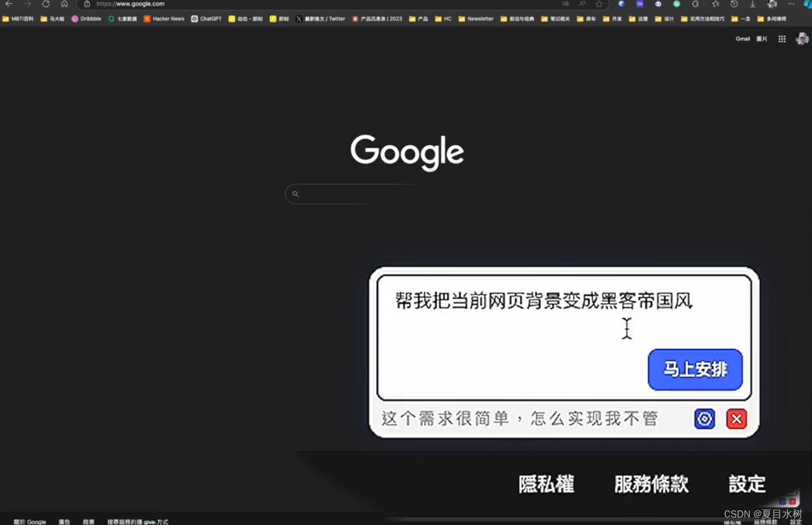Screen dimensions: 812x525
Task: Expand the 多间律师 bookmark folder
Action: [x=772, y=19]
